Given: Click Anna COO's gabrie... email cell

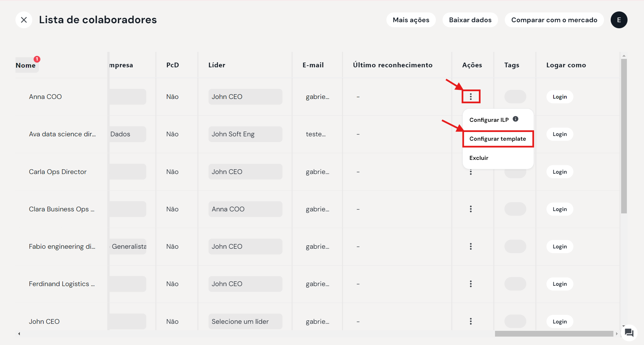Looking at the screenshot, I should [317, 97].
